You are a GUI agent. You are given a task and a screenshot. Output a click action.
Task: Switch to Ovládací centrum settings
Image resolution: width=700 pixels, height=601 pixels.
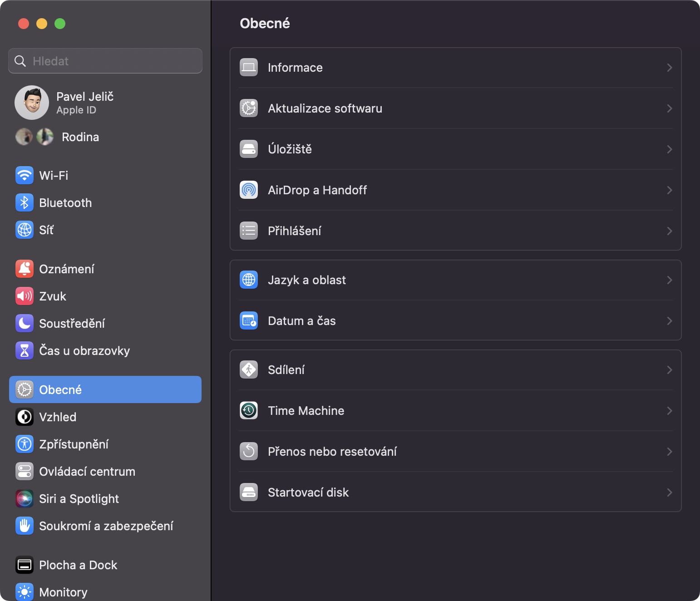(x=87, y=472)
